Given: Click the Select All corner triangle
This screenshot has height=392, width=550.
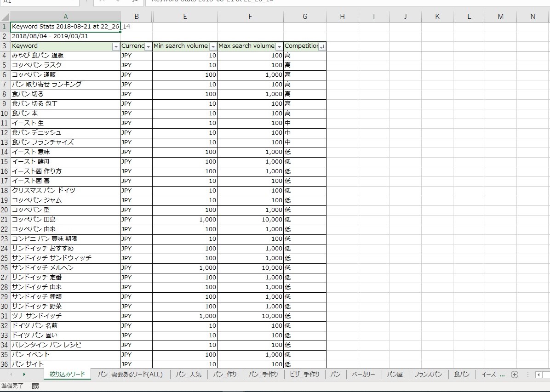Looking at the screenshot, I should coord(5,17).
